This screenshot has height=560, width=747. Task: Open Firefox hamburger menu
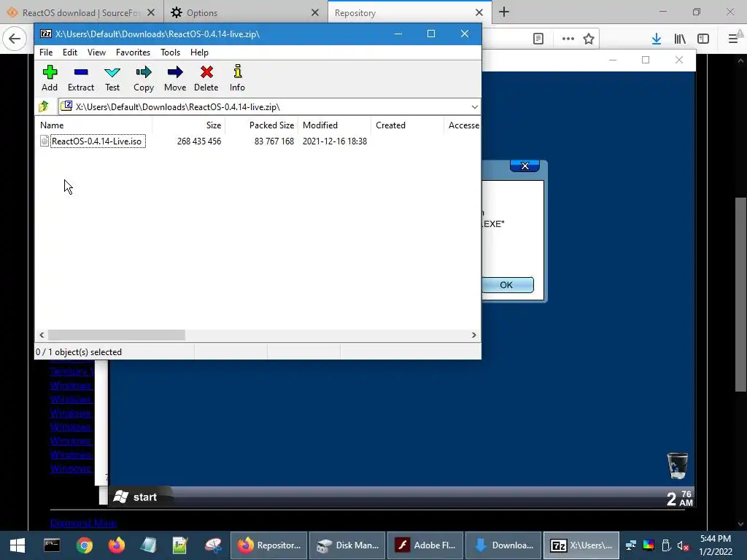(x=733, y=39)
